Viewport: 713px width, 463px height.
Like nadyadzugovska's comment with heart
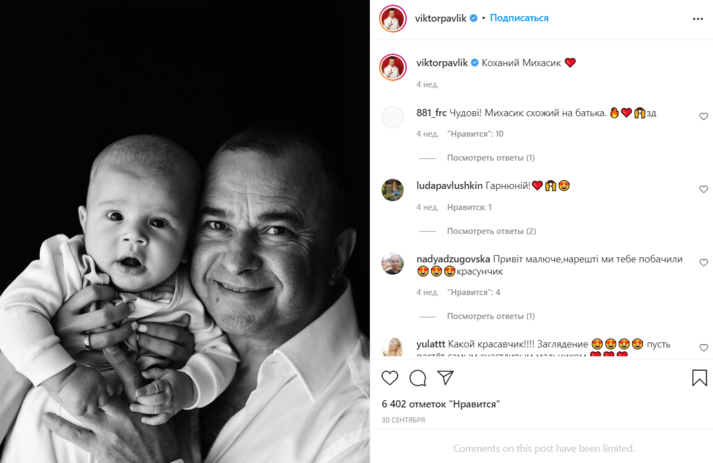point(703,262)
